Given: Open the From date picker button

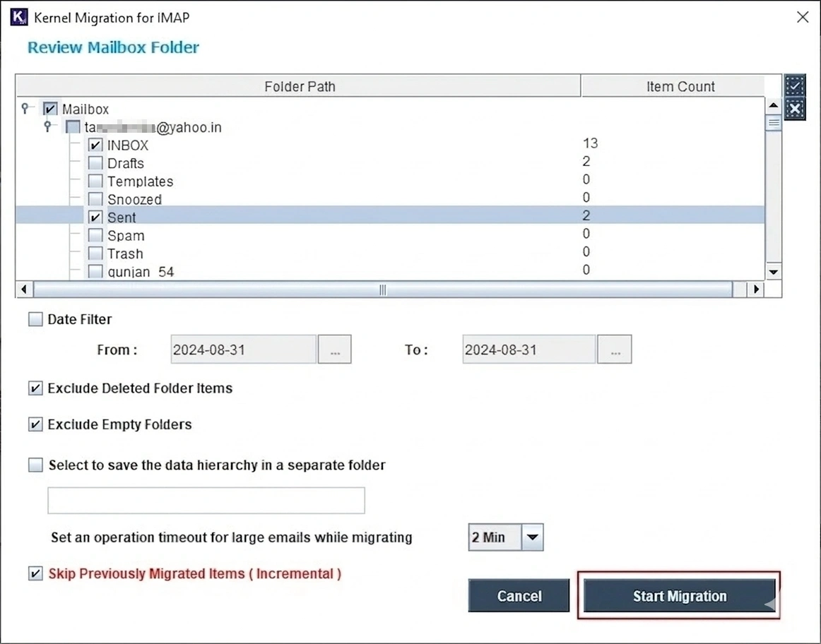Looking at the screenshot, I should 335,350.
